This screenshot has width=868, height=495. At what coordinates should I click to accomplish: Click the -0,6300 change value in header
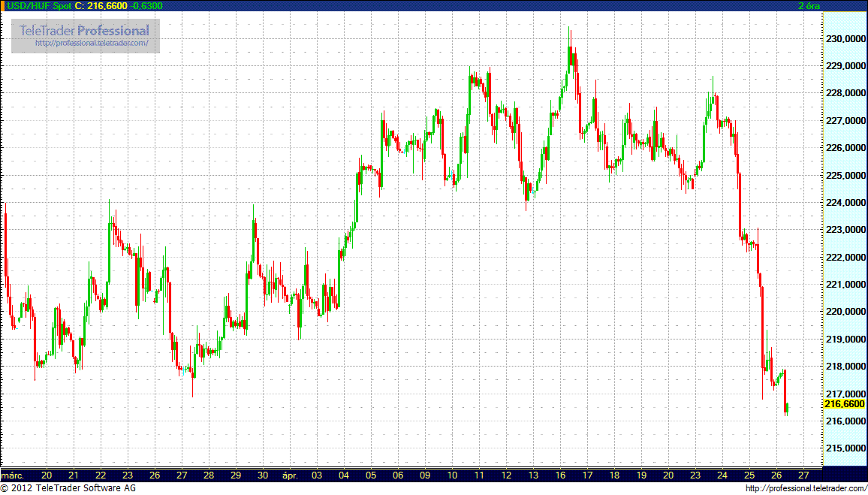click(x=146, y=5)
